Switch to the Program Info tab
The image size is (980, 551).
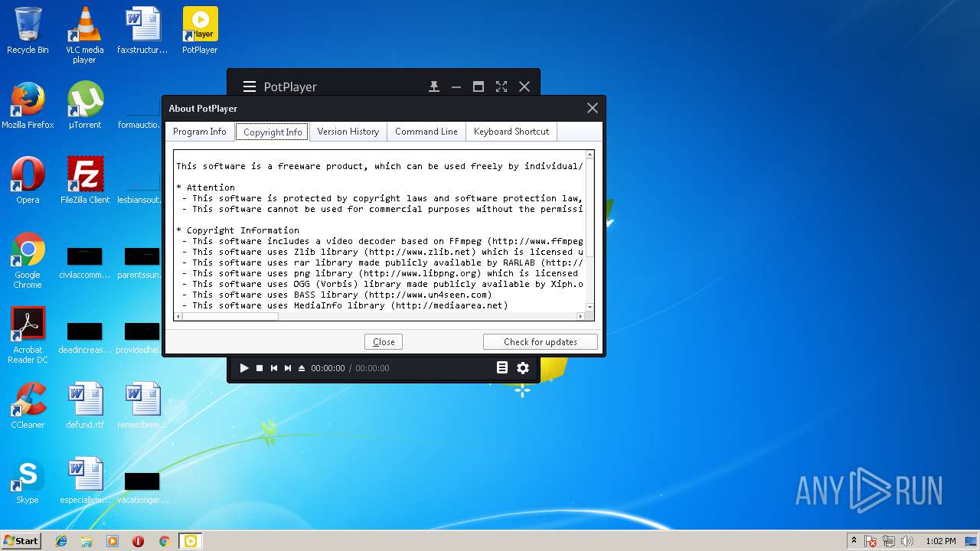coord(200,132)
